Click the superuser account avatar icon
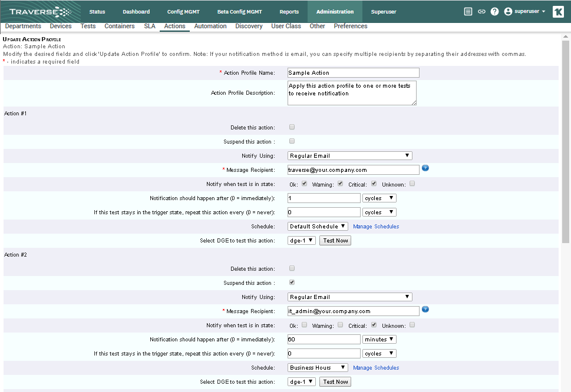Viewport: 571px width, 392px height. [508, 12]
